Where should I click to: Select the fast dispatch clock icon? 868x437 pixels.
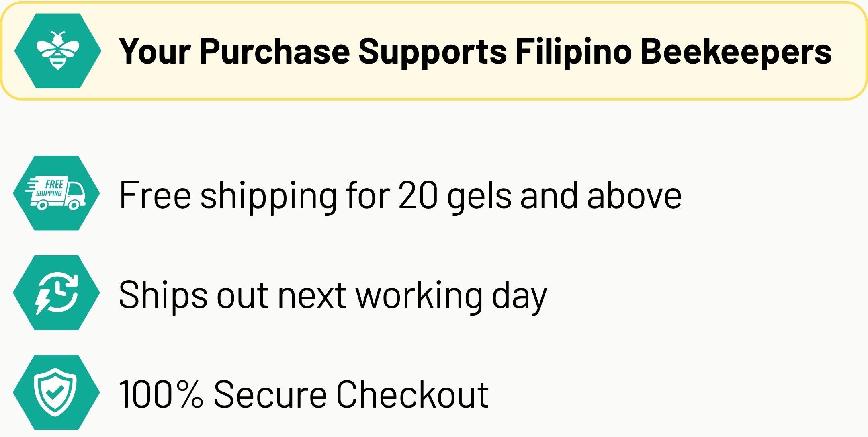[56, 293]
